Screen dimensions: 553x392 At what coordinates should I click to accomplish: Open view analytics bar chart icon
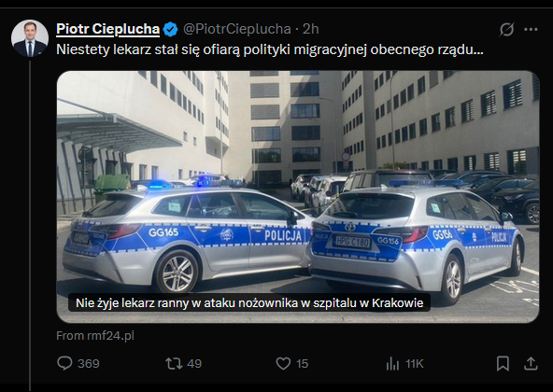click(x=392, y=363)
